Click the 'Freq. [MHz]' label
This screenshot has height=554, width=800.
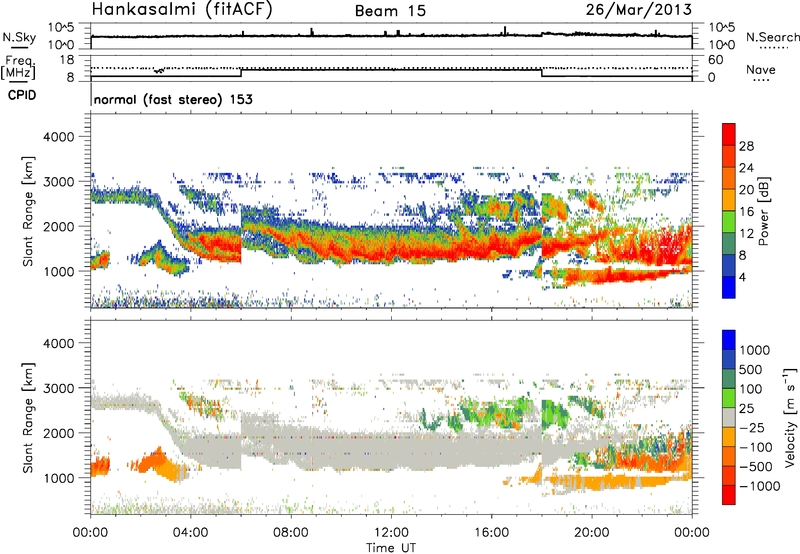(19, 68)
